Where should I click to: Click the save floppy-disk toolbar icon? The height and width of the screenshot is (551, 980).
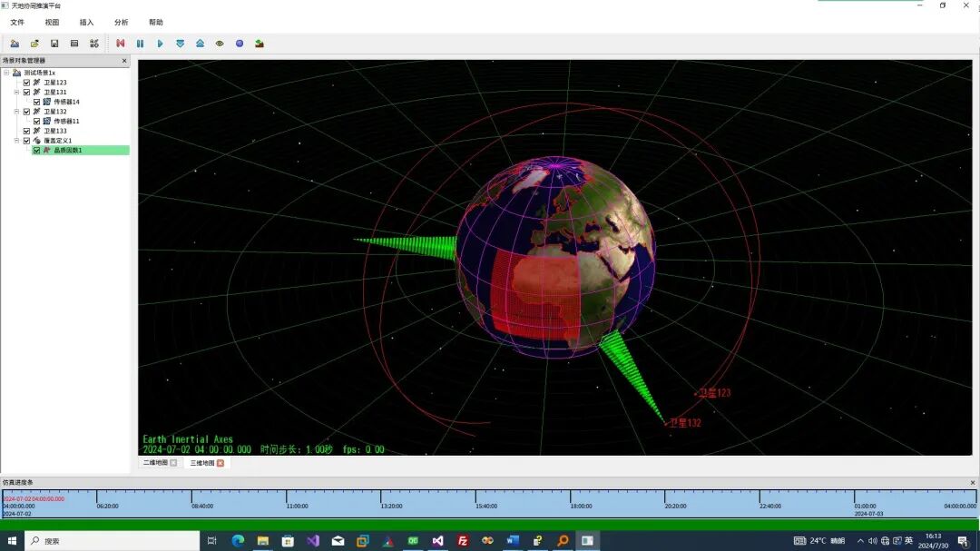point(54,44)
